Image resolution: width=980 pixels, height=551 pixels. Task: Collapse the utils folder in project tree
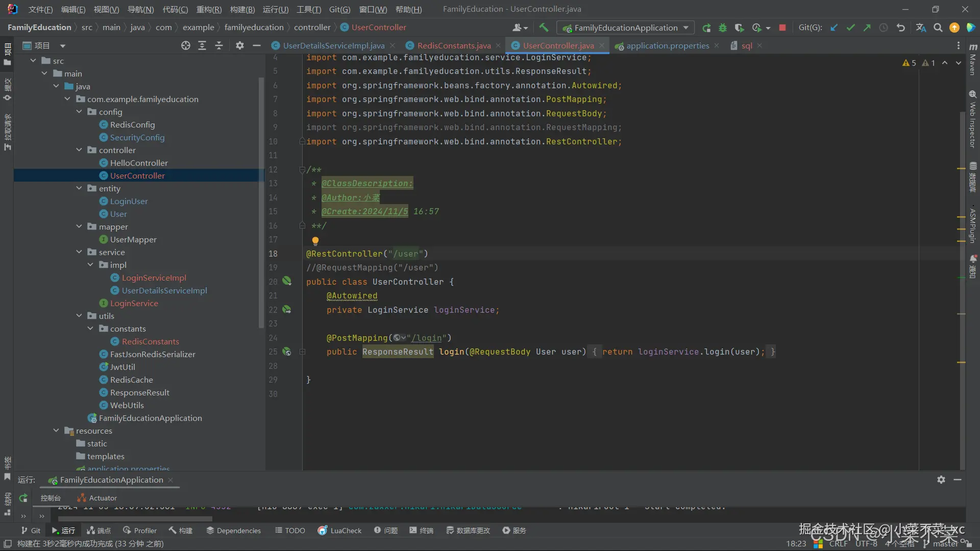79,316
